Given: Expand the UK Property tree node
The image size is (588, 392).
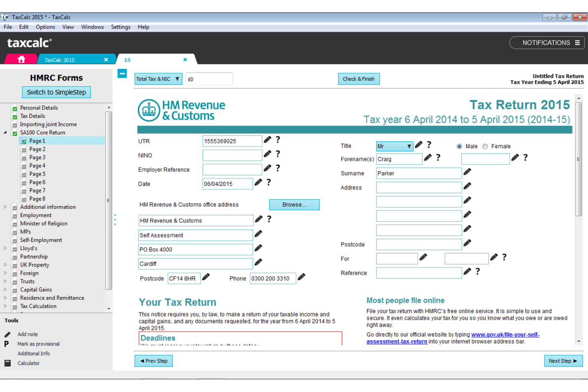Looking at the screenshot, I should [x=5, y=265].
